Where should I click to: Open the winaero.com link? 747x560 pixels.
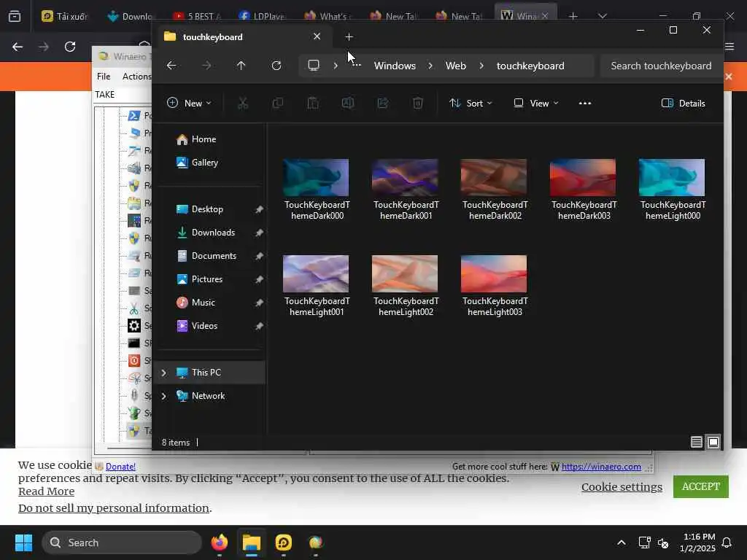(x=601, y=467)
